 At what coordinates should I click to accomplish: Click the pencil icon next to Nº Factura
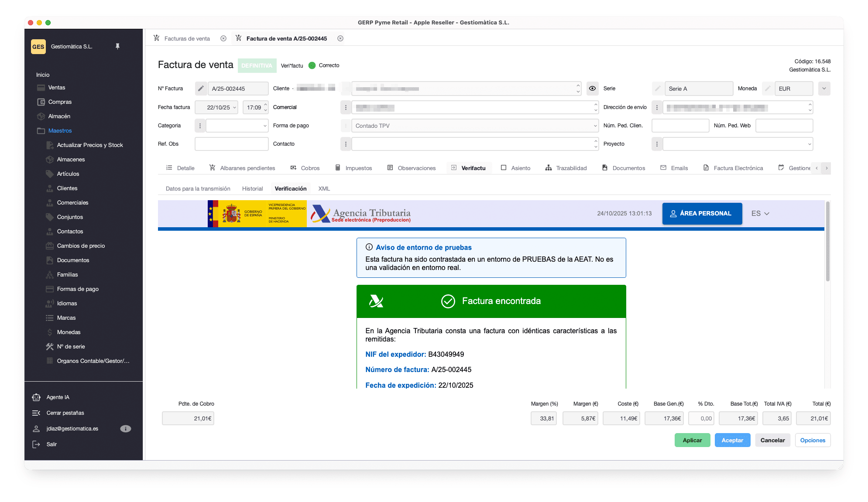point(201,89)
